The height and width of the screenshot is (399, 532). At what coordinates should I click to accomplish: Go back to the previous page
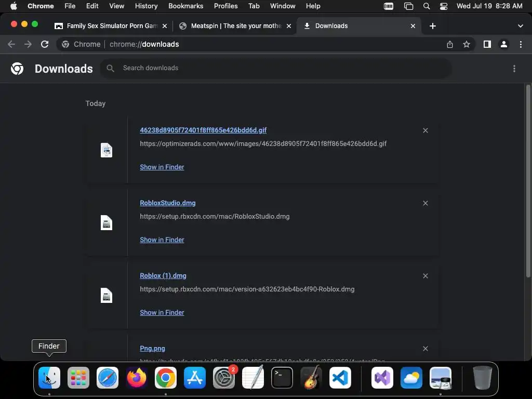(x=11, y=44)
